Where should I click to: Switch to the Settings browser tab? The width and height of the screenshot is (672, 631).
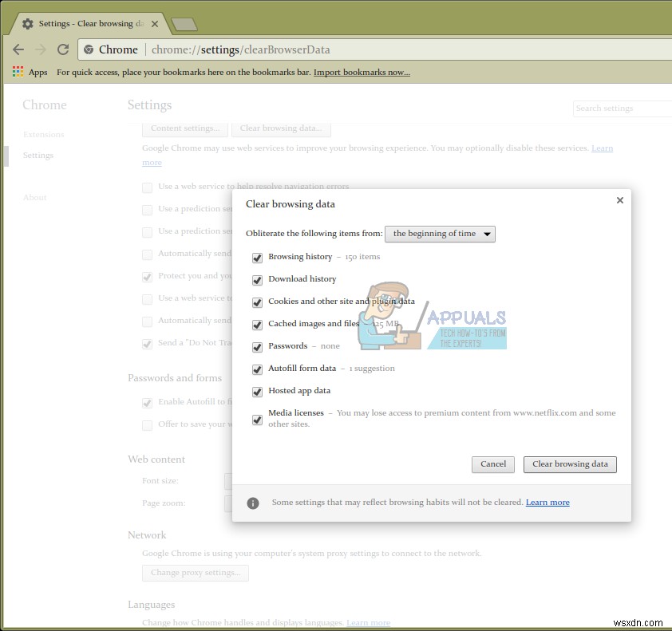pyautogui.click(x=88, y=23)
